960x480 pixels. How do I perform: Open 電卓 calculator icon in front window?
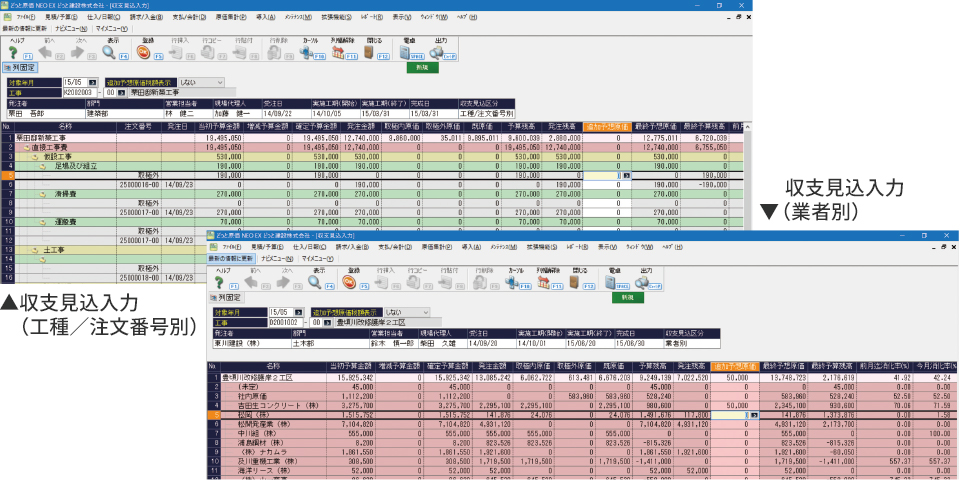(612, 282)
